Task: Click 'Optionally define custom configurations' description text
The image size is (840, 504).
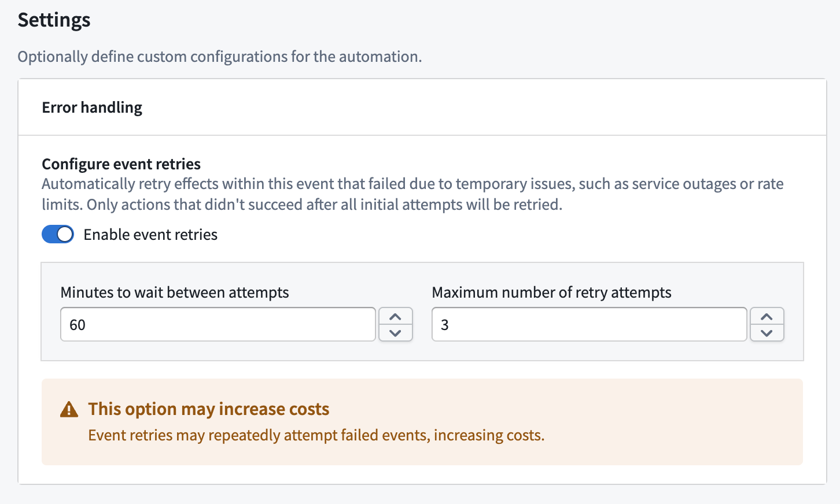Action: 220,57
